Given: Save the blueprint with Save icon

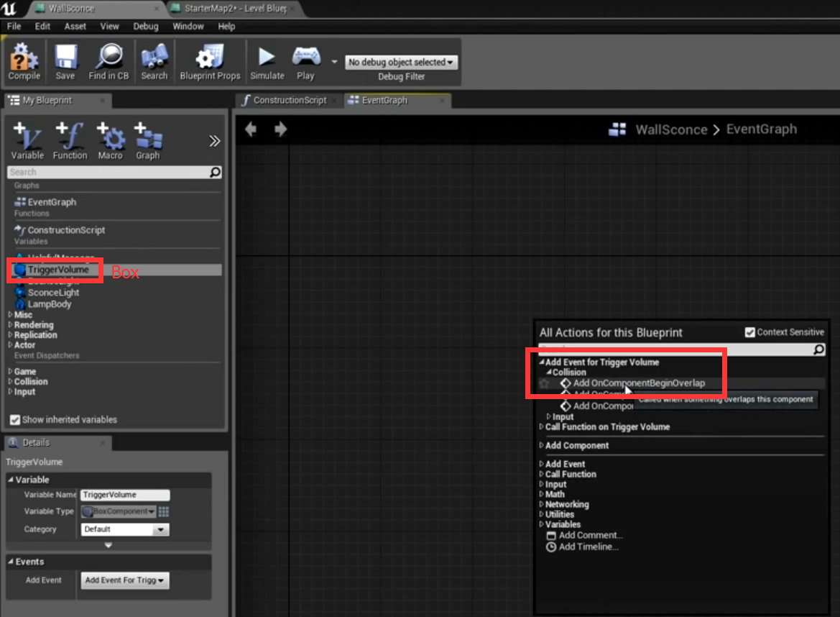Looking at the screenshot, I should pos(65,62).
